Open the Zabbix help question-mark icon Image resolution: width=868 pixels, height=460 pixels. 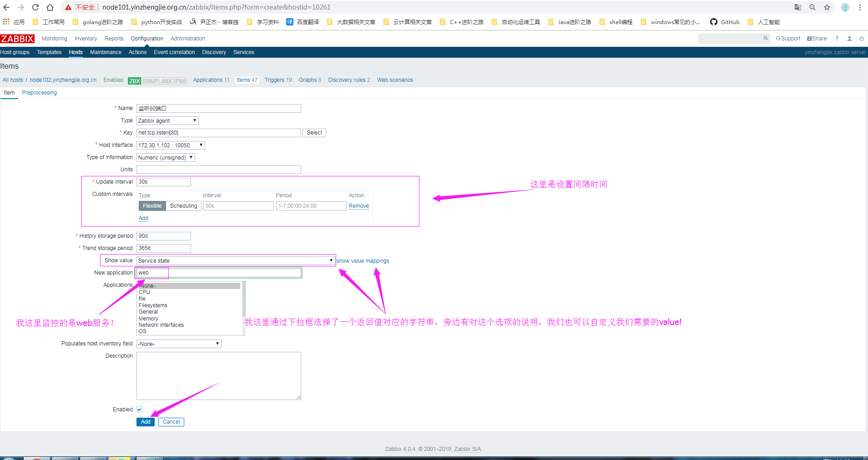tap(837, 39)
